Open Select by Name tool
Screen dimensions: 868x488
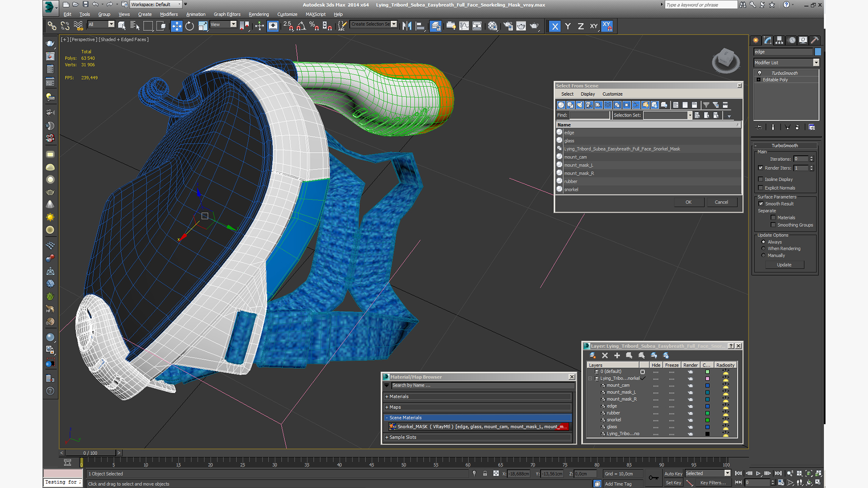tap(135, 26)
